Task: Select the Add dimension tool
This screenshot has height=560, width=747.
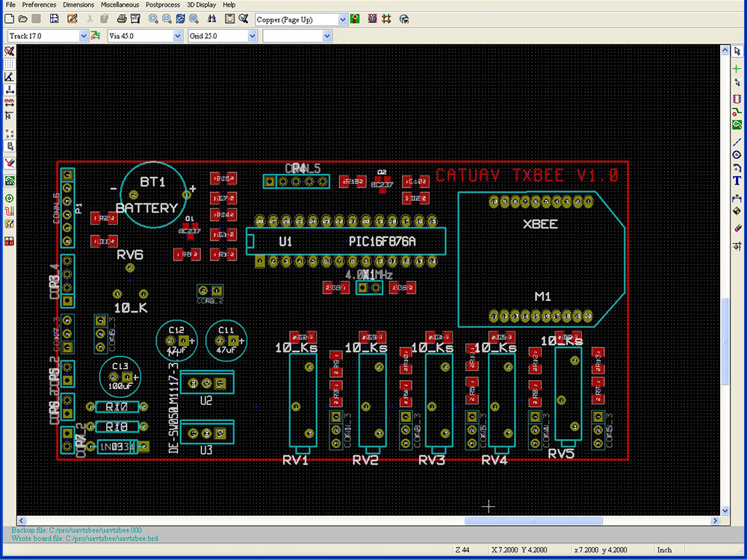Action: [737, 197]
